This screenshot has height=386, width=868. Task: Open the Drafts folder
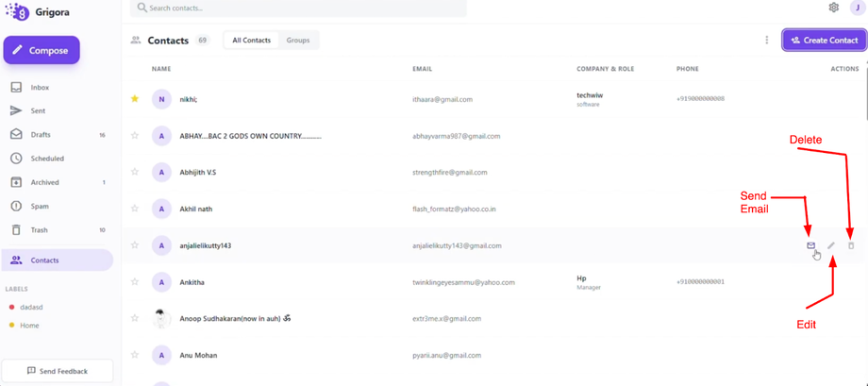coord(57,135)
